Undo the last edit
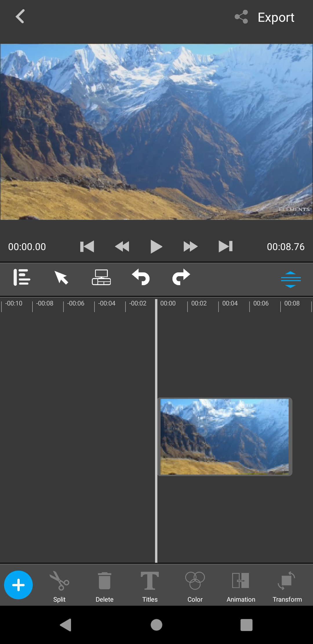 point(141,277)
